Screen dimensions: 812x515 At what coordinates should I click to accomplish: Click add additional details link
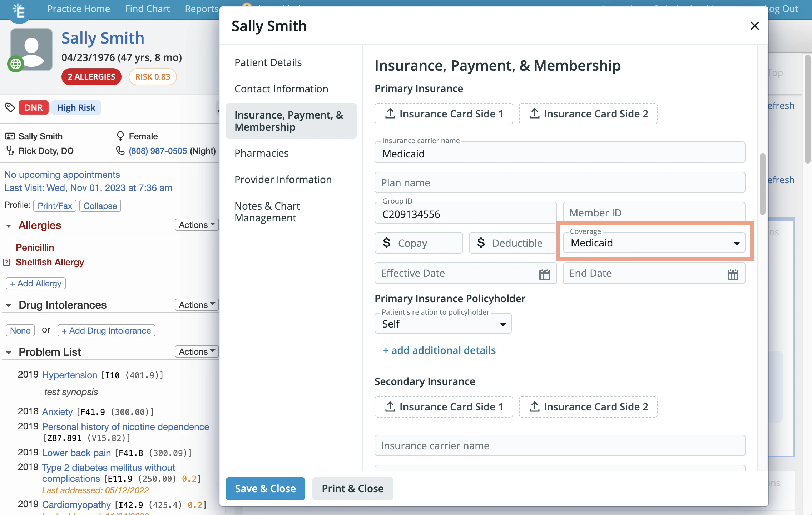439,350
